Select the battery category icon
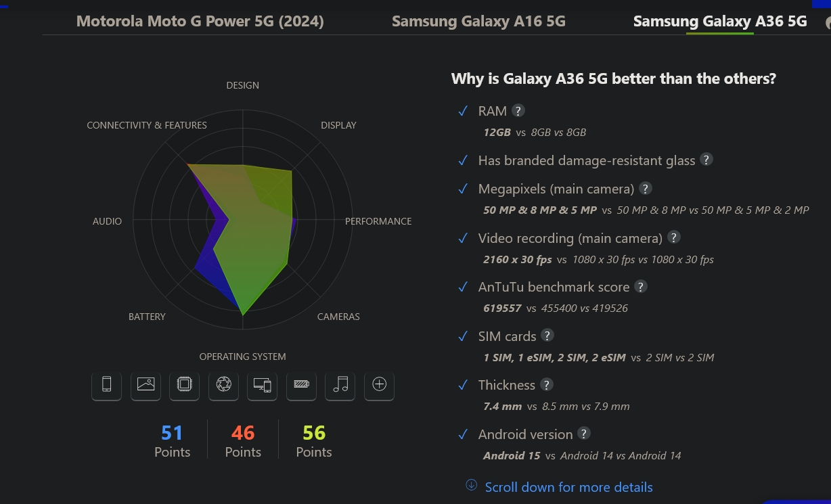831x504 pixels. 301,384
